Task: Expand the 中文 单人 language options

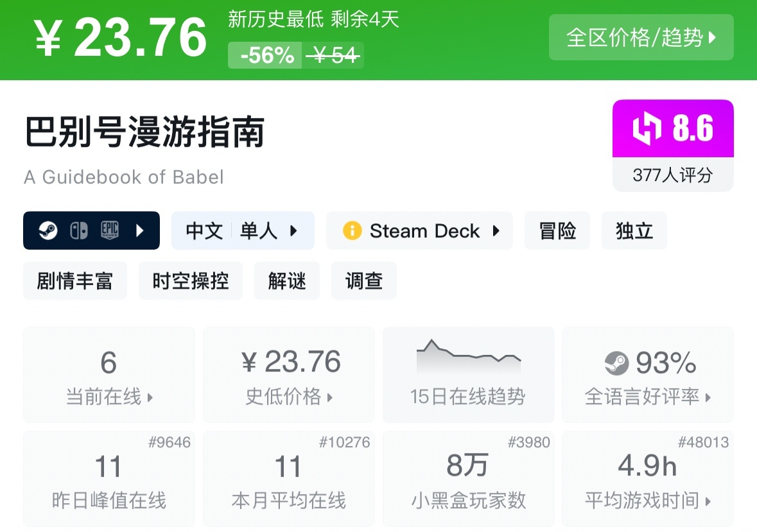Action: tap(293, 230)
